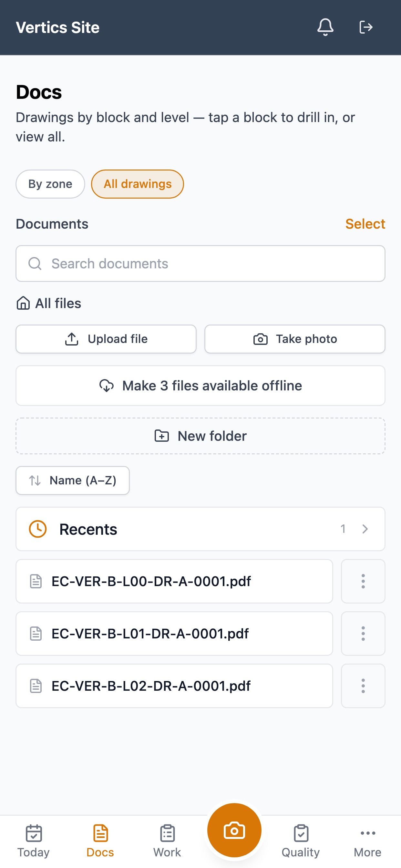Go to the Docs tab
This screenshot has width=401, height=868.
tap(100, 842)
